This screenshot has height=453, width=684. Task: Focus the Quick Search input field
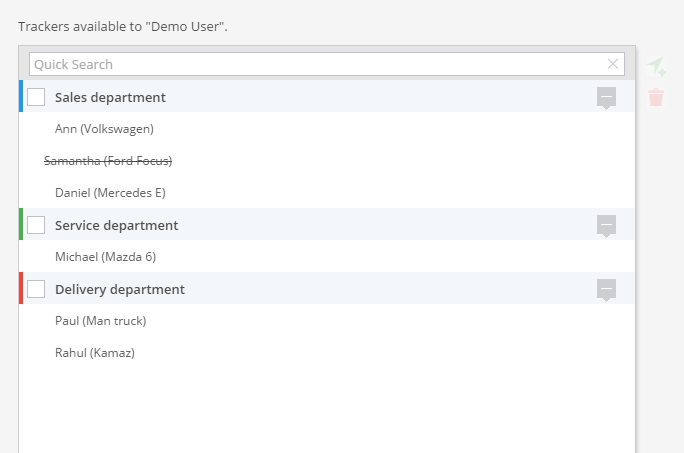coord(310,64)
